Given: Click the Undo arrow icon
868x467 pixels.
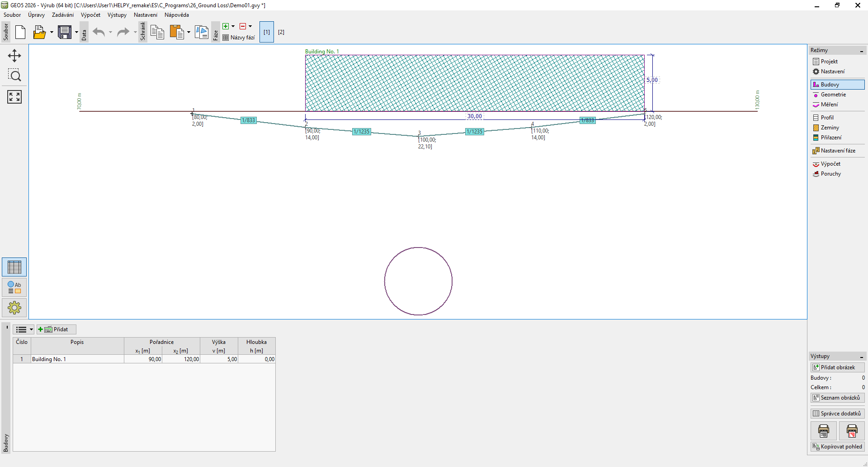Looking at the screenshot, I should point(99,32).
